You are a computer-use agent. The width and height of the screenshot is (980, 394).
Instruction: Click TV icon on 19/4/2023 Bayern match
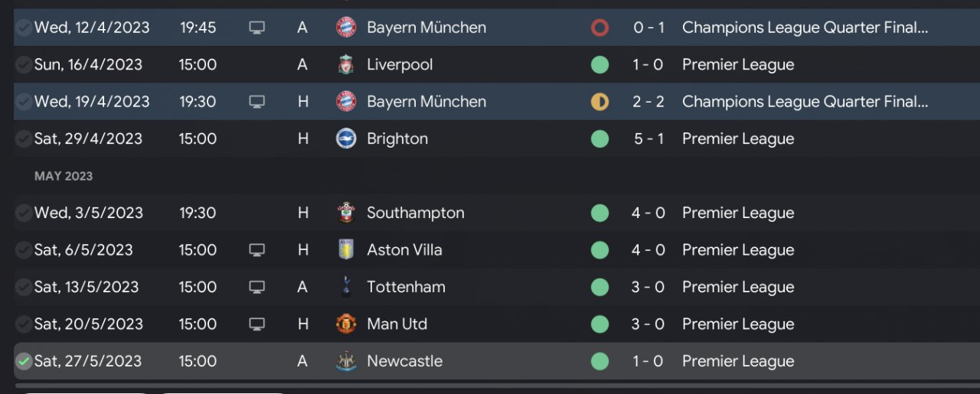(x=256, y=102)
